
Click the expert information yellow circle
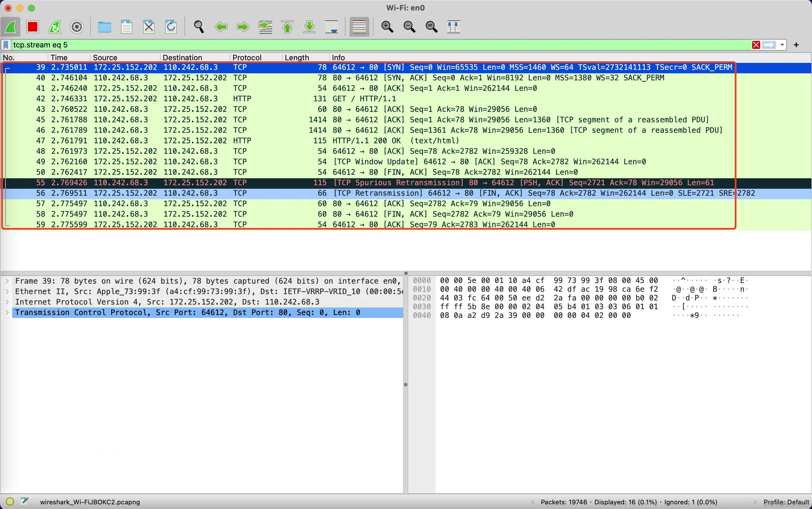tap(10, 502)
